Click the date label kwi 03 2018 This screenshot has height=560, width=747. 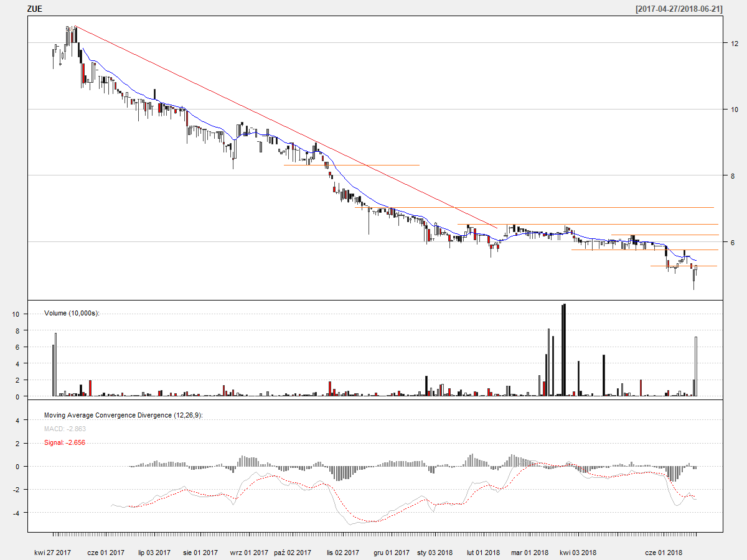pos(578,553)
